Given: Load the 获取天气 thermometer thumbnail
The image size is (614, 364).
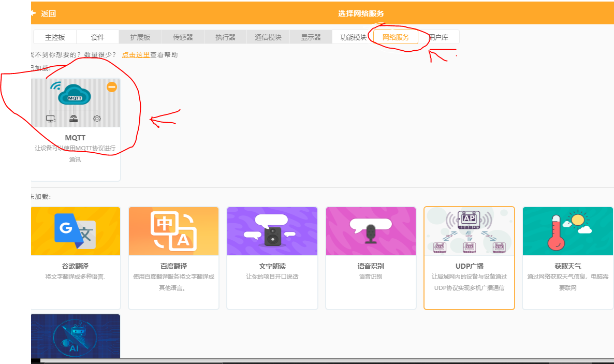Looking at the screenshot, I should [x=568, y=231].
